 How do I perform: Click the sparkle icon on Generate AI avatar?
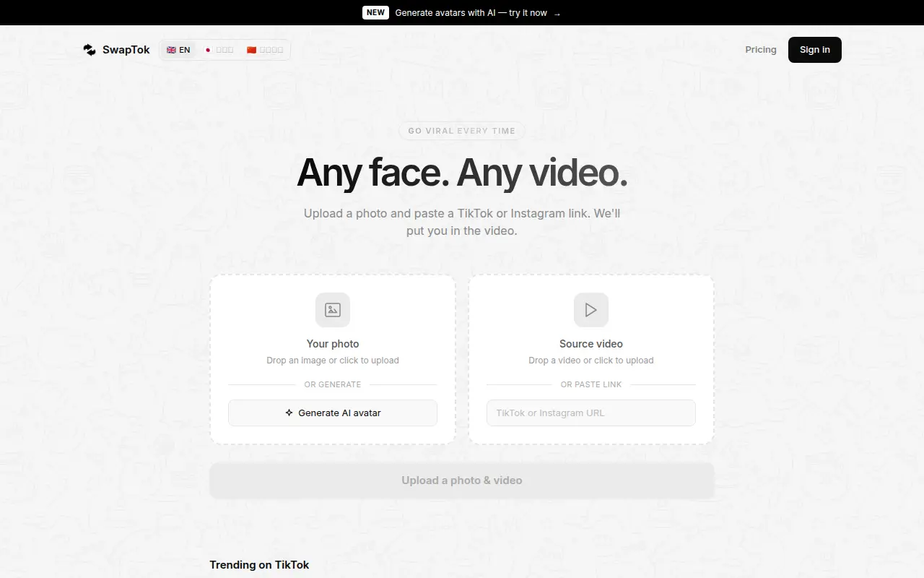pos(289,413)
